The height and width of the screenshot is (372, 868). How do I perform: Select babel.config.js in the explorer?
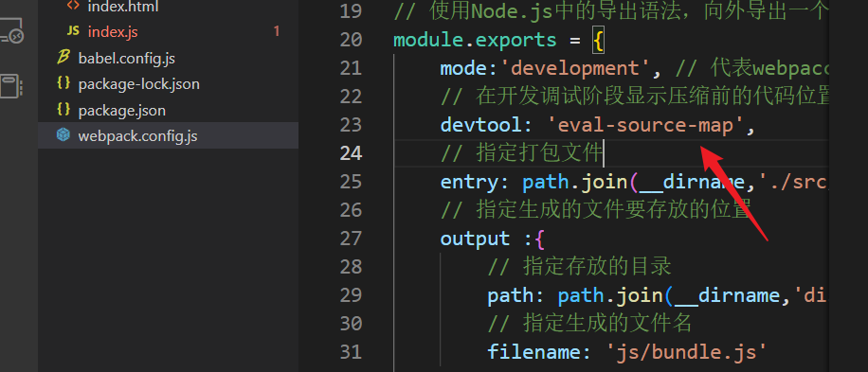(x=127, y=58)
